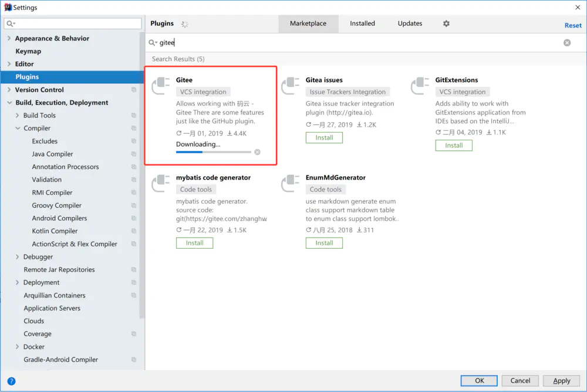Expand the Version Control section
587x392 pixels.
(9, 90)
